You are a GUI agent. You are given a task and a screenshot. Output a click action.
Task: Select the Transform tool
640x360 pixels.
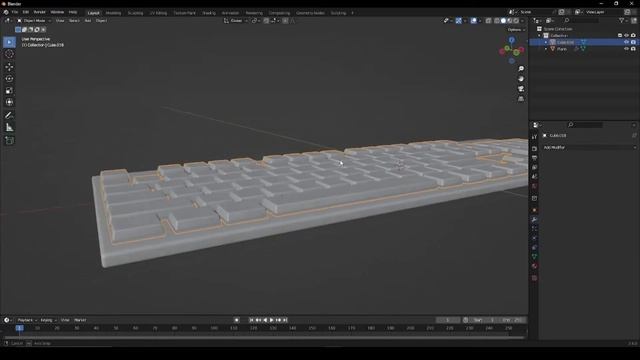coord(9,102)
